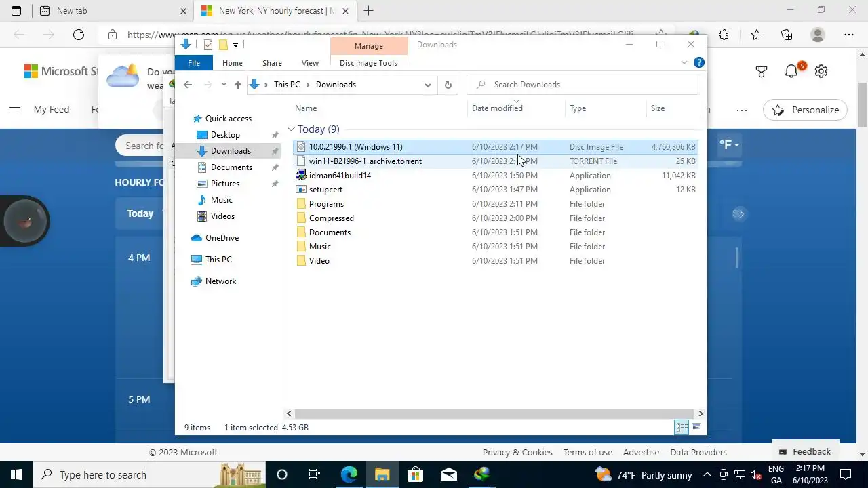This screenshot has height=488, width=868.
Task: Open the Edge tab actions menu icon
Action: coord(16,11)
